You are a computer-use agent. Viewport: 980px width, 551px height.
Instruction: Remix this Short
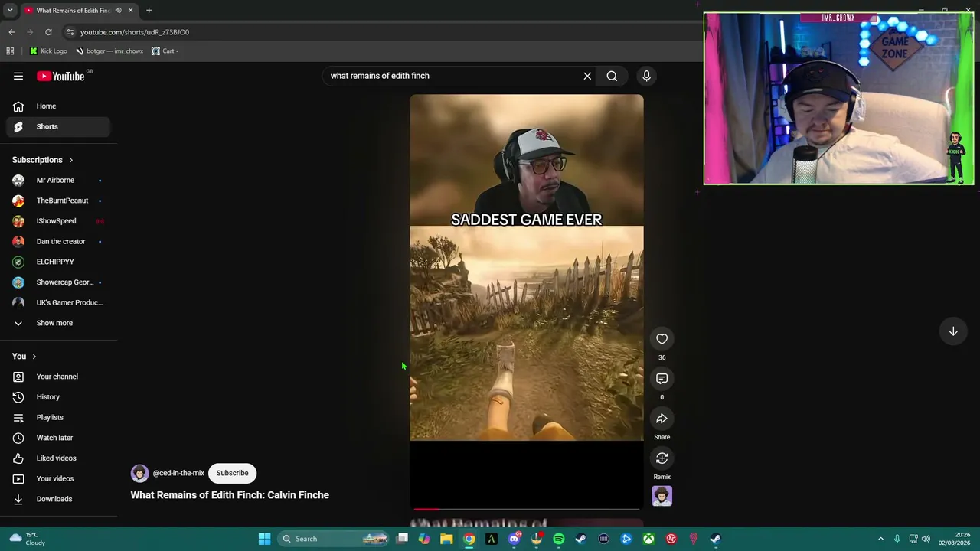click(x=661, y=458)
